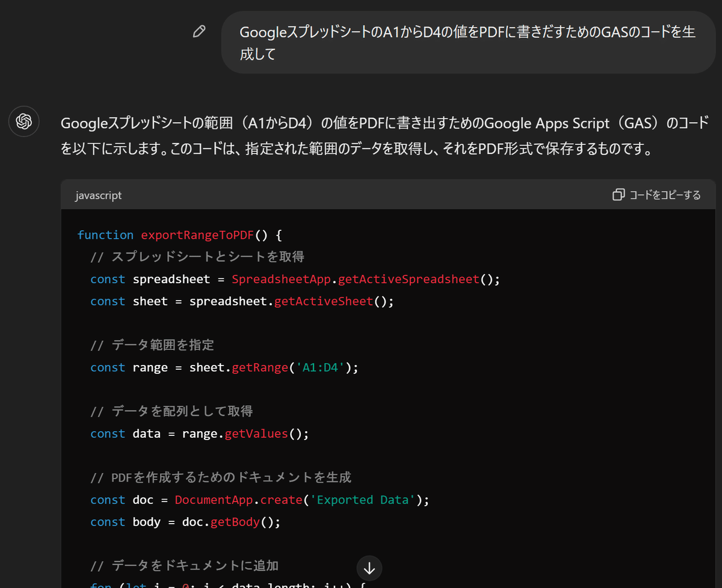Click the string 'Exported Data' in the code
Image resolution: width=722 pixels, height=588 pixels.
(x=362, y=500)
